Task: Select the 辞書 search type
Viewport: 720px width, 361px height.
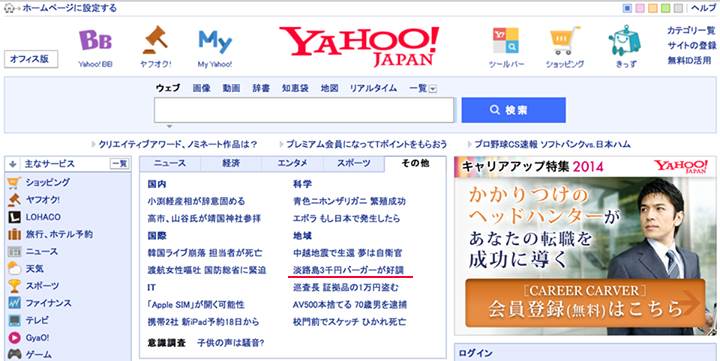Action: pos(261,88)
